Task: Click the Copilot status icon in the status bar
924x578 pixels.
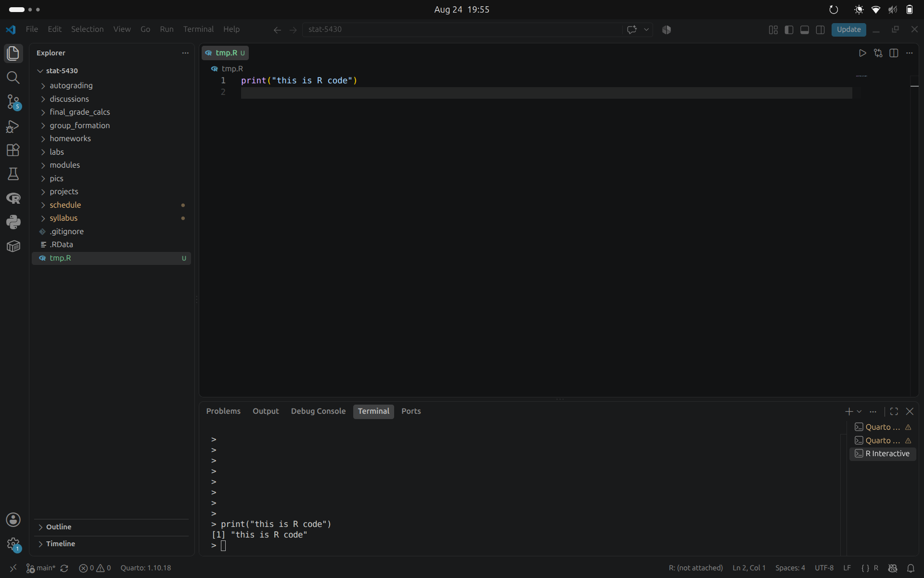Action: (x=893, y=568)
